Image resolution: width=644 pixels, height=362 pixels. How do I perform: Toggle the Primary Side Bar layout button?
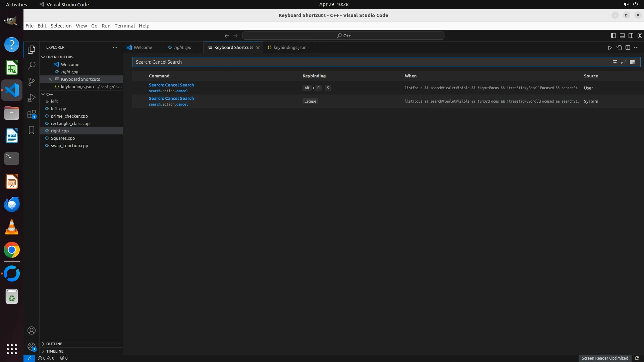[613, 36]
